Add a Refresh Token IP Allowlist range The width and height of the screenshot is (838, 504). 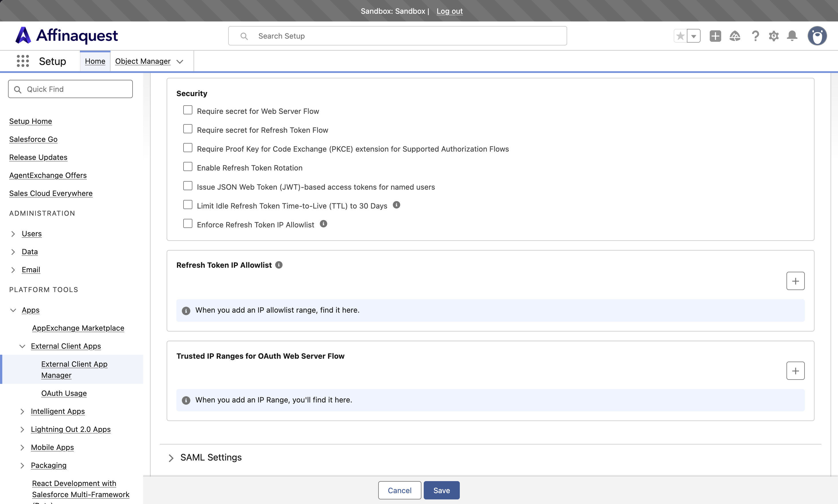795,281
